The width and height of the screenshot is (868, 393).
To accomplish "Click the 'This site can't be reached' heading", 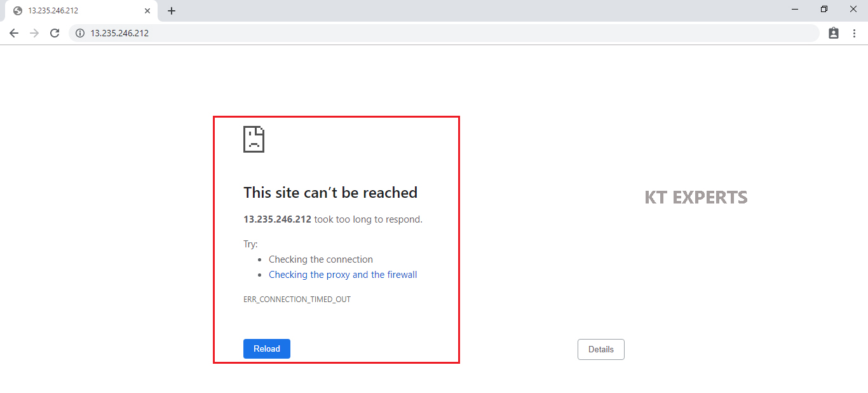I will (330, 193).
